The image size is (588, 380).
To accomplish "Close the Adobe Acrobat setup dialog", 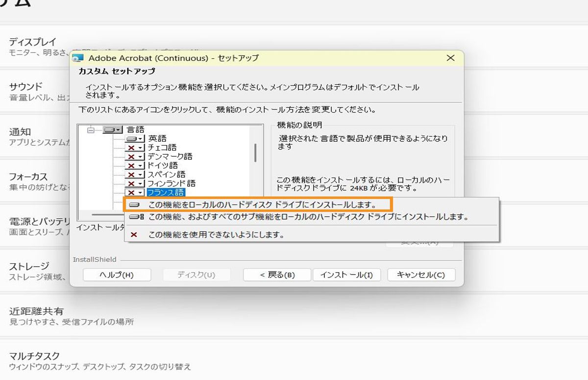I will pos(450,58).
